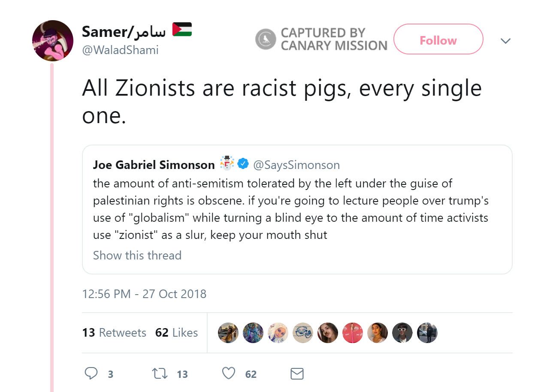Click the heart like icon

pyautogui.click(x=229, y=374)
